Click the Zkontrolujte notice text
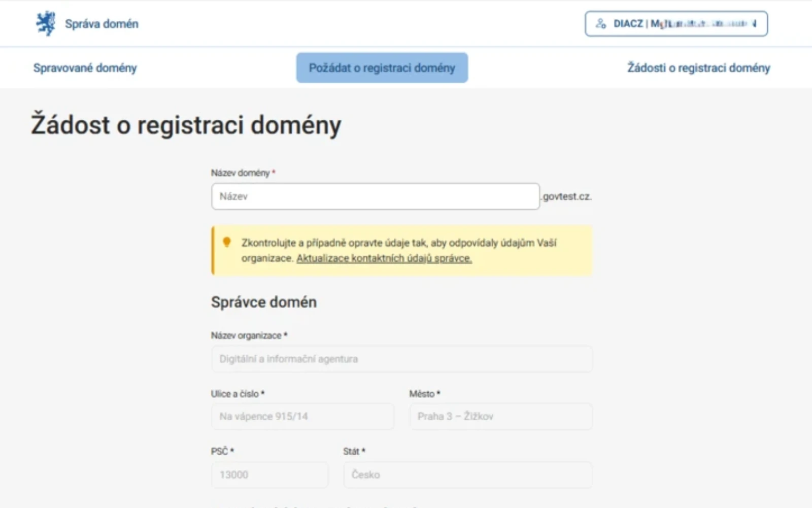812x508 pixels. click(399, 243)
